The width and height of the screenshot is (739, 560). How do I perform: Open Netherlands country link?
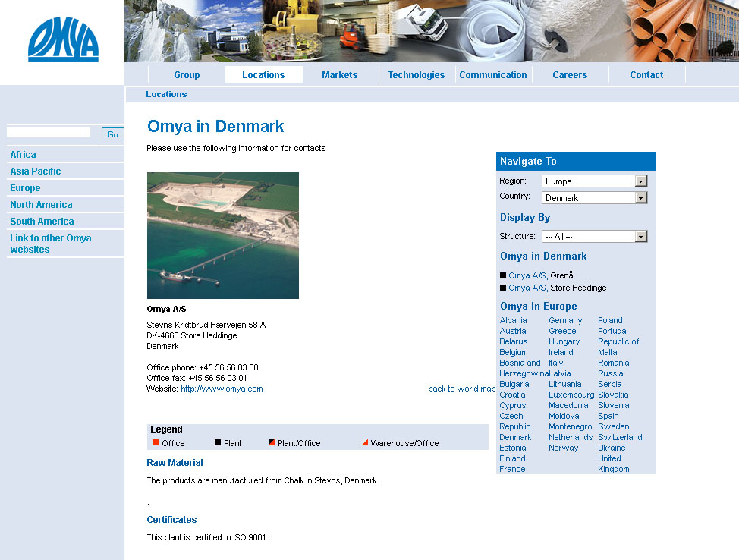[571, 437]
